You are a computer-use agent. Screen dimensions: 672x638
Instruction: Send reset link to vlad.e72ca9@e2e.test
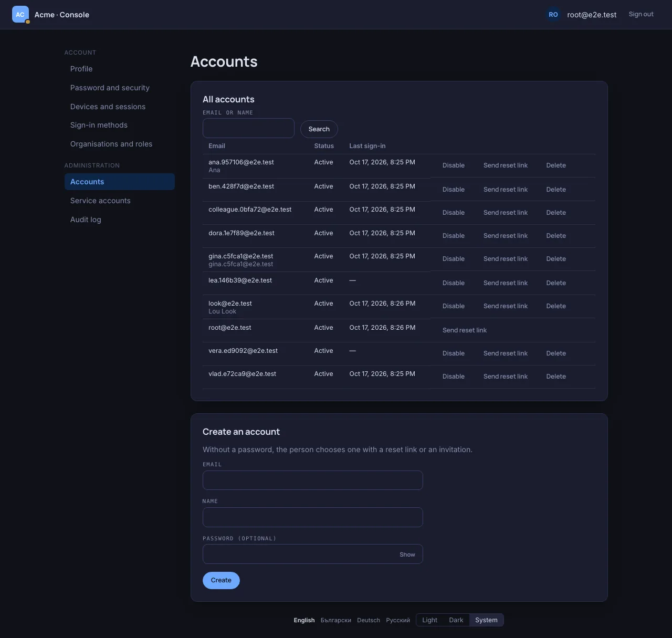point(506,376)
